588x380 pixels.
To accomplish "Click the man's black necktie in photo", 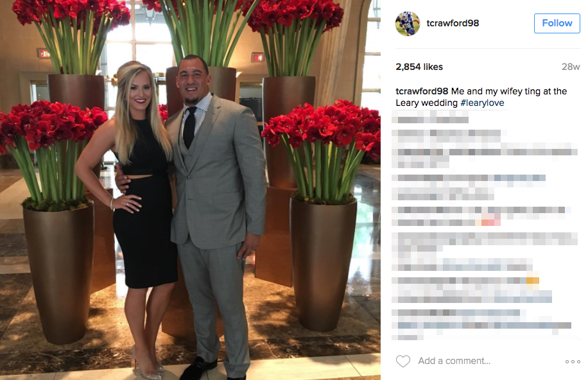I will pyautogui.click(x=190, y=127).
